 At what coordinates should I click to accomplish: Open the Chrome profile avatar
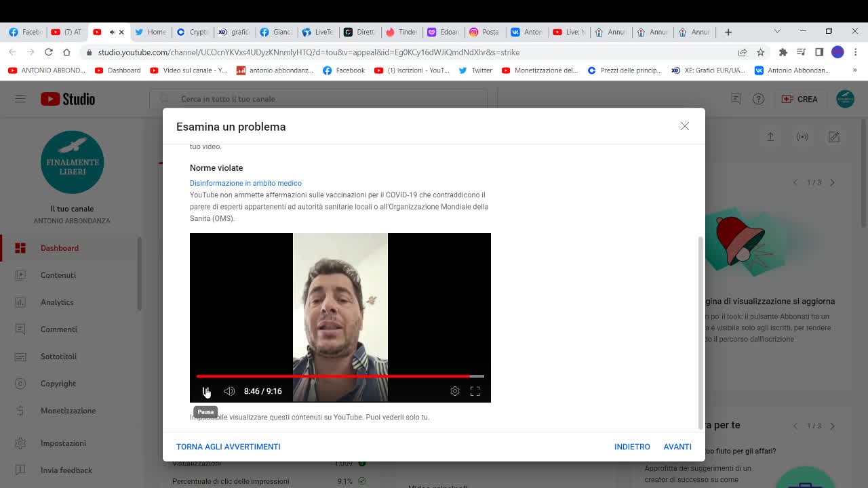(x=837, y=52)
